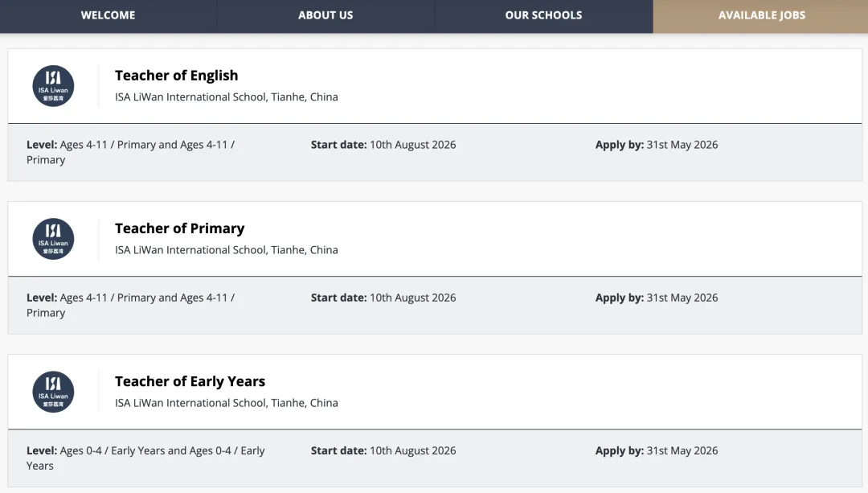This screenshot has width=868, height=493.
Task: Click ISA Liwan logo beside Teacher of Primary
Action: point(53,239)
